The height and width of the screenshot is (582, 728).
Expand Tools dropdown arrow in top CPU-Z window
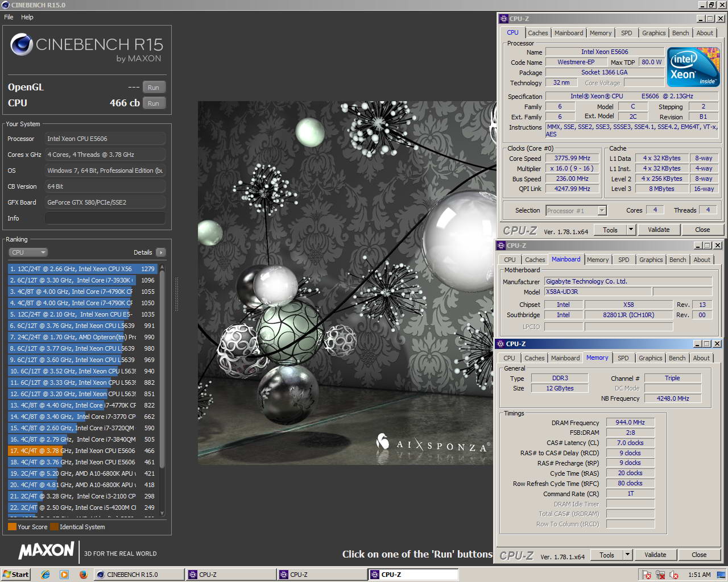[x=631, y=230]
